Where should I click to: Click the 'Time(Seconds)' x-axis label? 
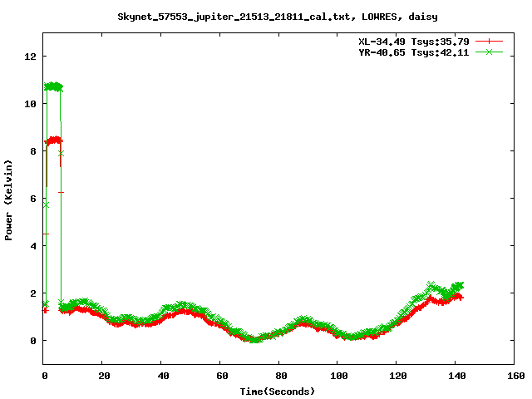click(x=278, y=392)
